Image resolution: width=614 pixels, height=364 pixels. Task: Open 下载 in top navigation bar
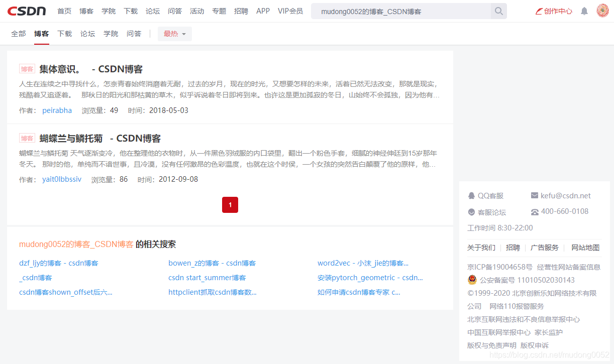(131, 11)
